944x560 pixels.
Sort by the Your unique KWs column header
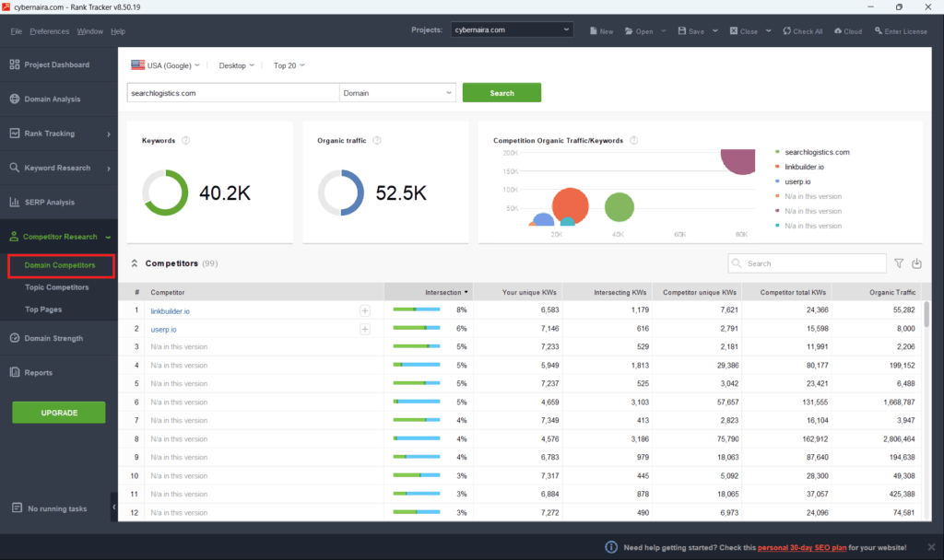(518, 292)
